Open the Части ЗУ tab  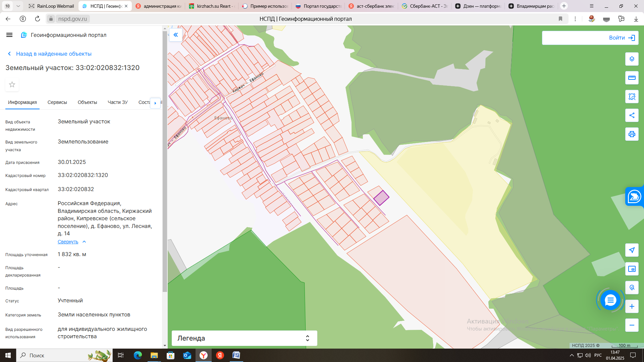[x=117, y=102]
